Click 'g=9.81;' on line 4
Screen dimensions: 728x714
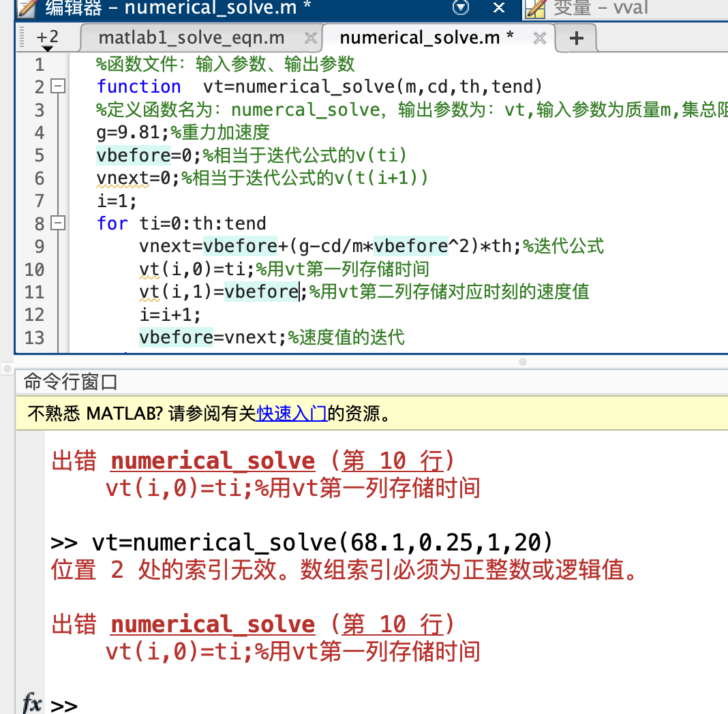(133, 133)
